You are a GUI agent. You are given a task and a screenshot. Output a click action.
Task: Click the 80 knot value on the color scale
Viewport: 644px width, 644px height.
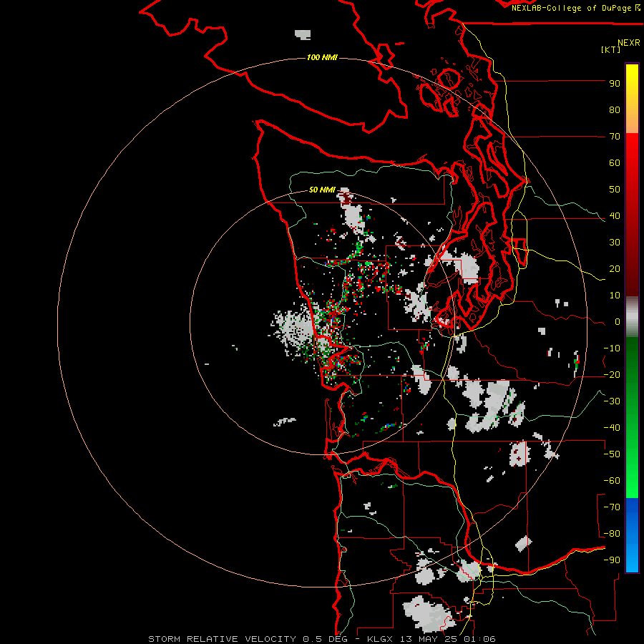pos(615,110)
